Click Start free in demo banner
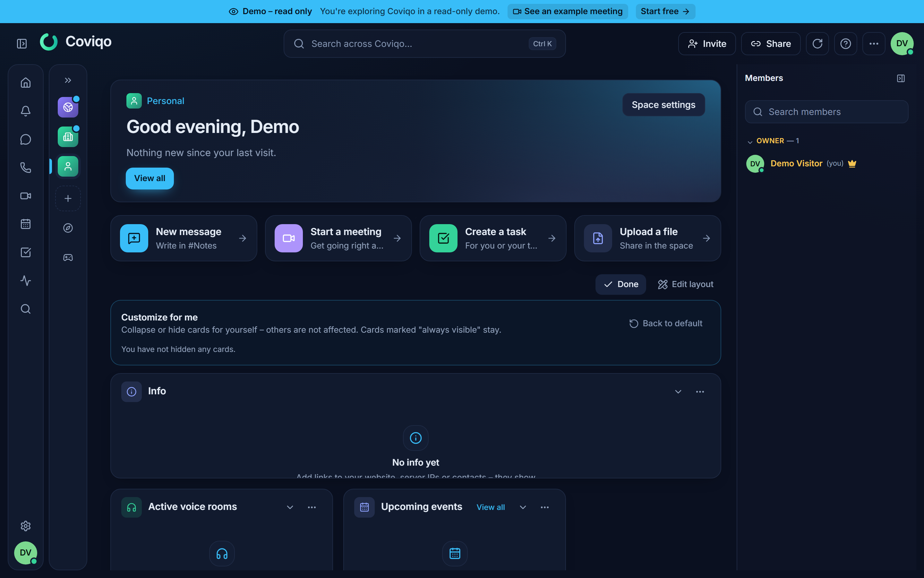The width and height of the screenshot is (924, 578). point(665,12)
